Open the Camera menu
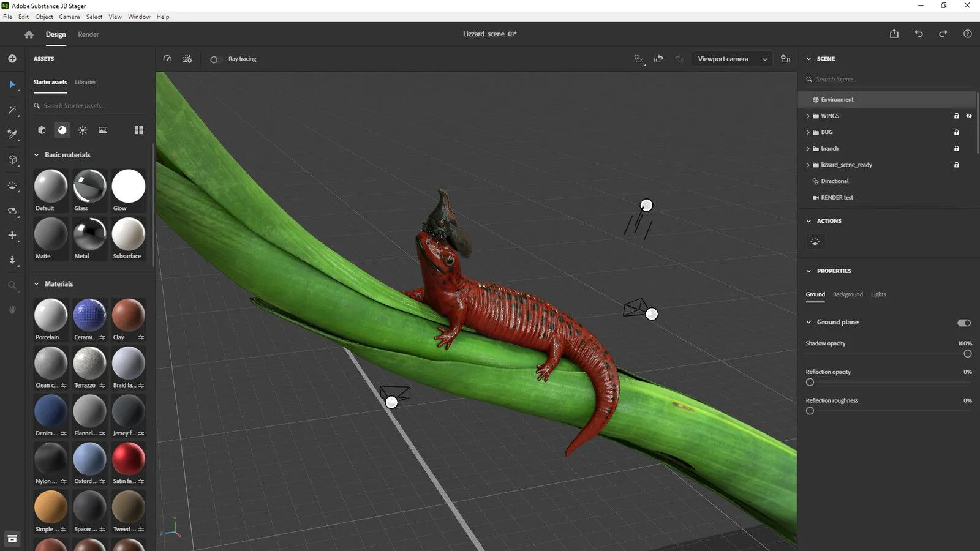The height and width of the screenshot is (551, 980). click(69, 17)
